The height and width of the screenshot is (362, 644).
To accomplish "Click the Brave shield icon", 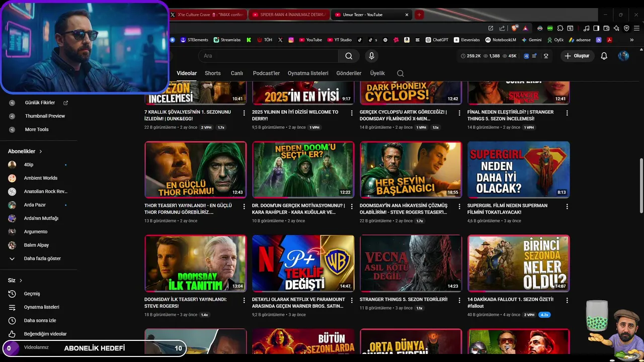I will click(515, 28).
